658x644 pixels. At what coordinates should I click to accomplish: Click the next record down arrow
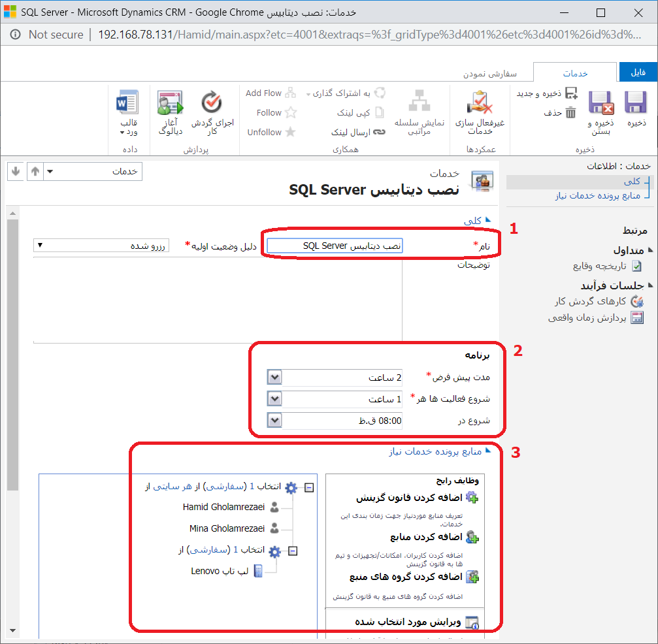coord(16,171)
